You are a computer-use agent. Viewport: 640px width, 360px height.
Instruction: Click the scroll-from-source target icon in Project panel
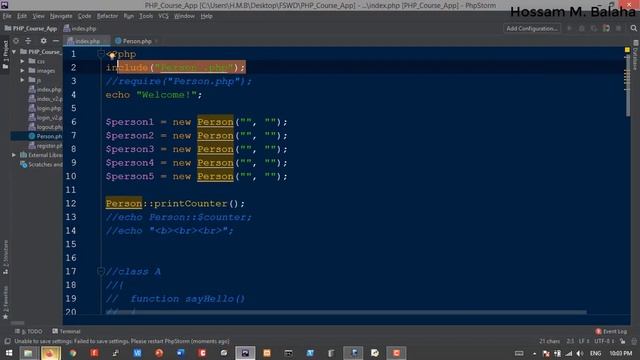tap(16, 41)
